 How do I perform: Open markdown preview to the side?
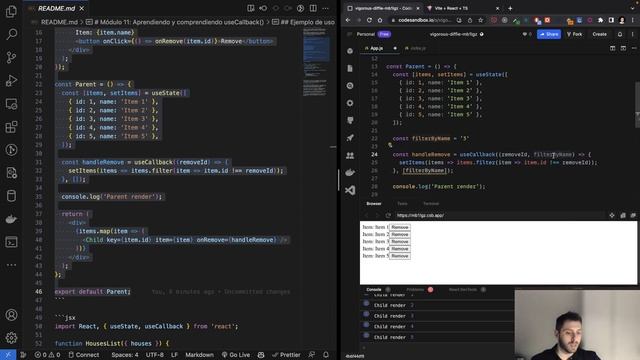(x=251, y=8)
